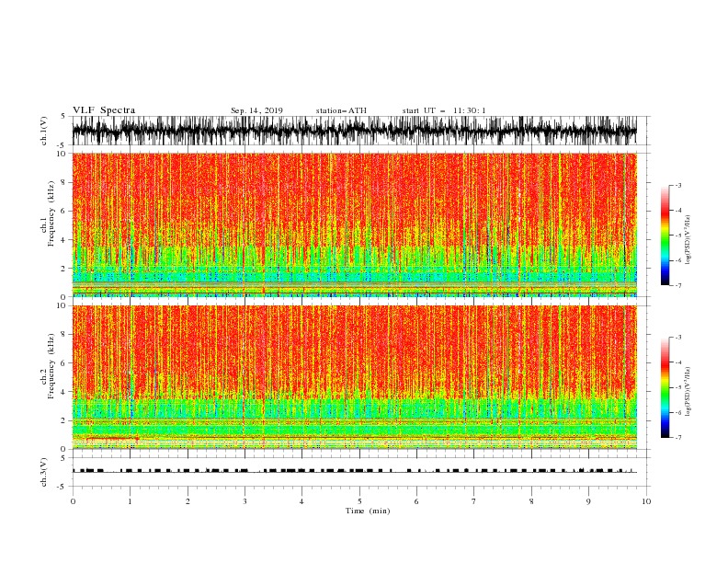Click time axis tick label "1"
Screen dimensions: 728x563
tap(130, 501)
